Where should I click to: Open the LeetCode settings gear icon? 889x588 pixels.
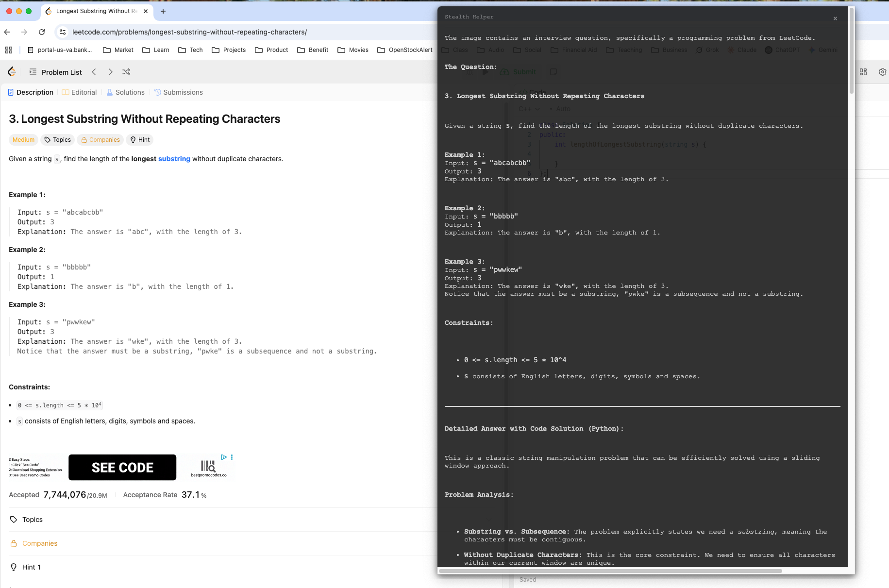point(883,72)
